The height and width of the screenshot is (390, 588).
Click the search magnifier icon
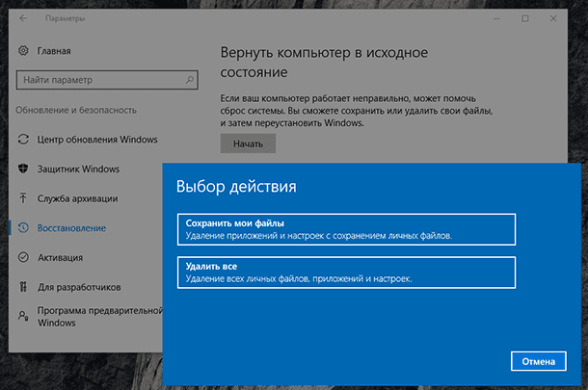[190, 80]
